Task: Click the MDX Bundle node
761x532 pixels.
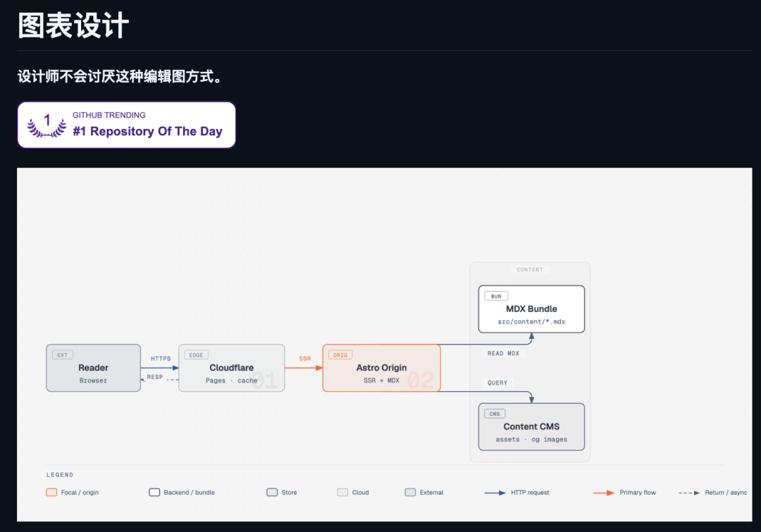Action: tap(531, 309)
